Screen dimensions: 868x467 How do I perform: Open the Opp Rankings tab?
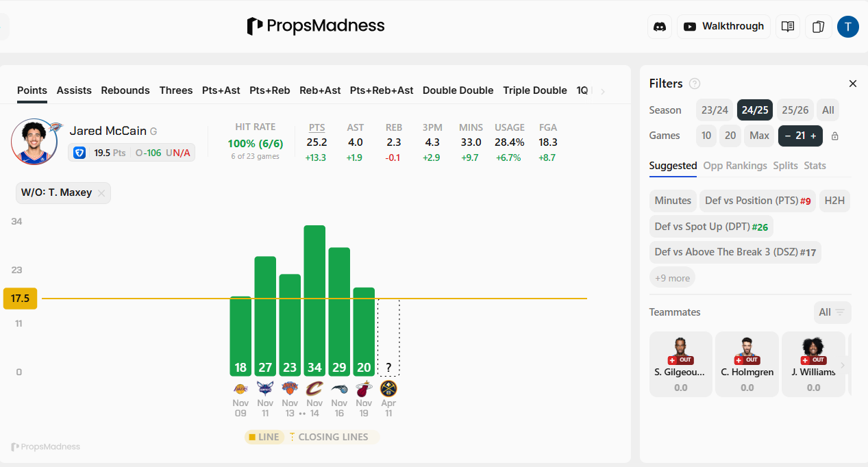point(734,166)
